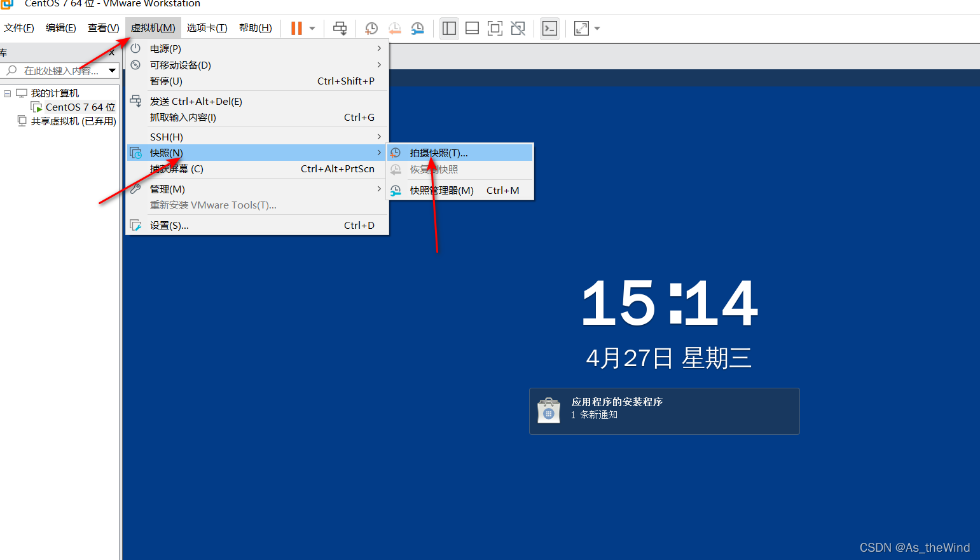
Task: Click the stretch guest display icon
Action: (x=581, y=28)
